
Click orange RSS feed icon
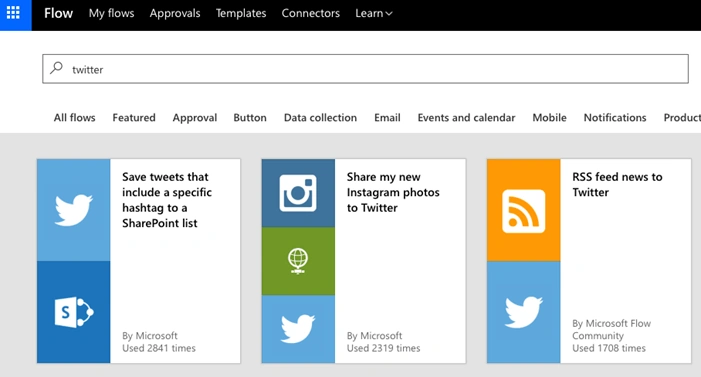coord(524,210)
